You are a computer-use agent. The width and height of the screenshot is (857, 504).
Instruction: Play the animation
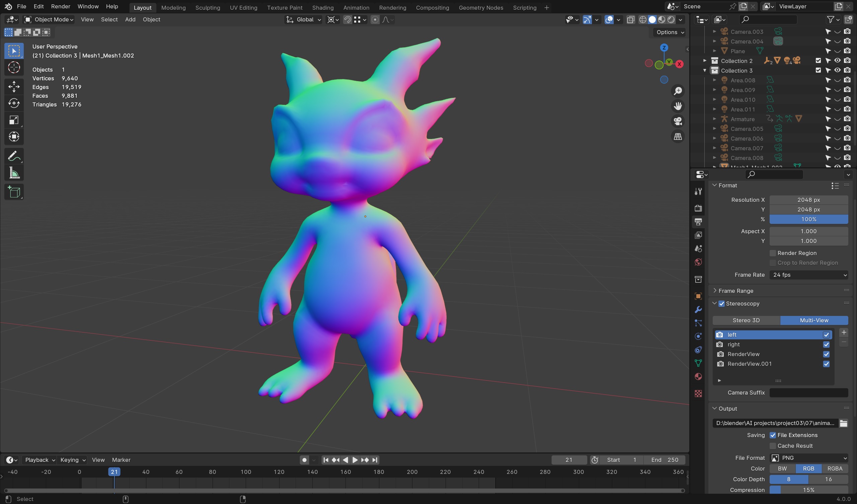pyautogui.click(x=355, y=460)
